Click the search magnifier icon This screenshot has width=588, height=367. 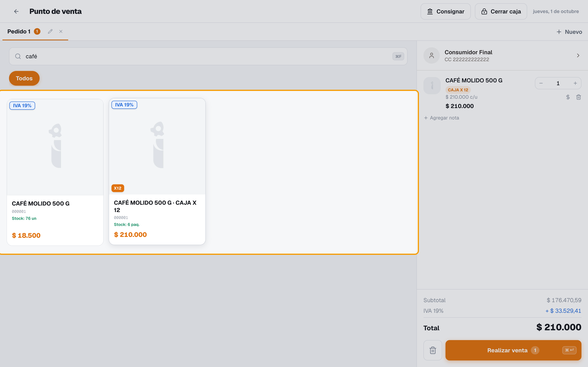click(18, 56)
